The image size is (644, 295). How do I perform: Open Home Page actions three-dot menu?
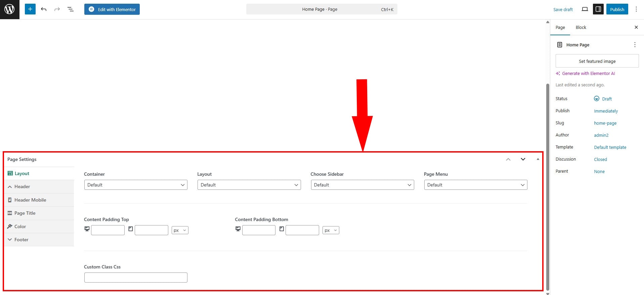click(635, 45)
